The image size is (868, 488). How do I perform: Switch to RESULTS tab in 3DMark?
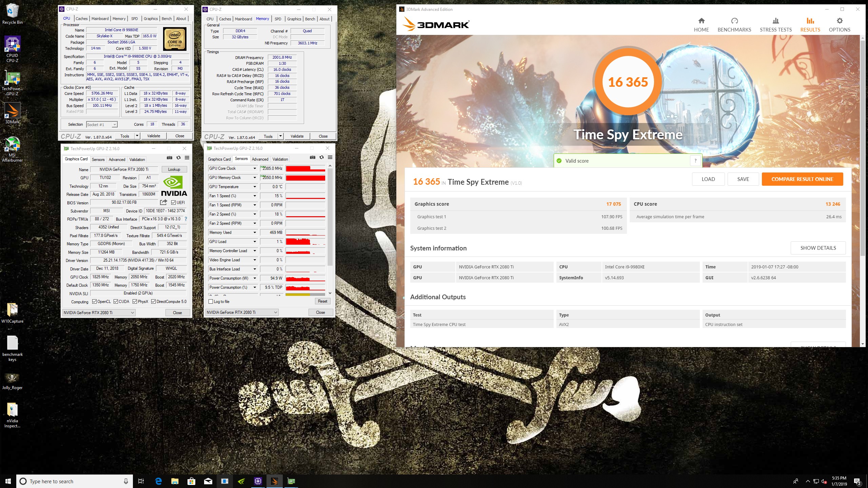(810, 25)
